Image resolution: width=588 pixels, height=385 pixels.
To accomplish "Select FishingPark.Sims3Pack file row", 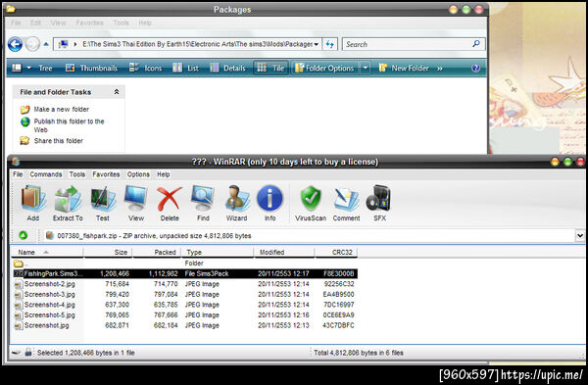I will coord(185,273).
